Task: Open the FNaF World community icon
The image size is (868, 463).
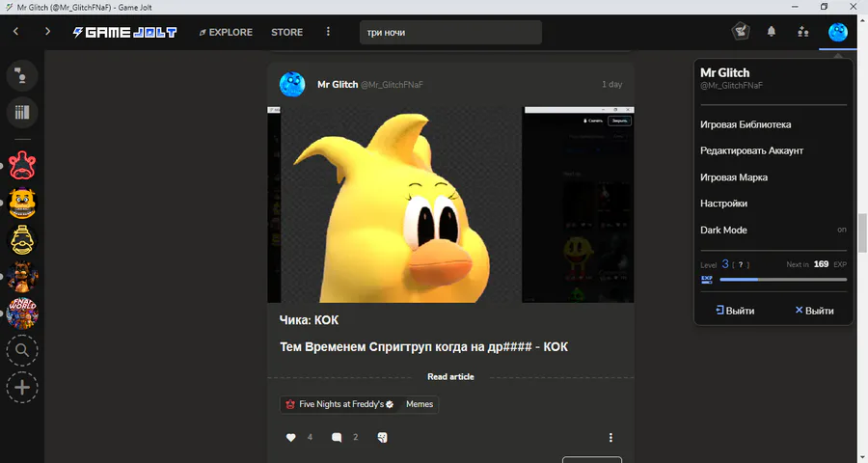Action: [22, 313]
